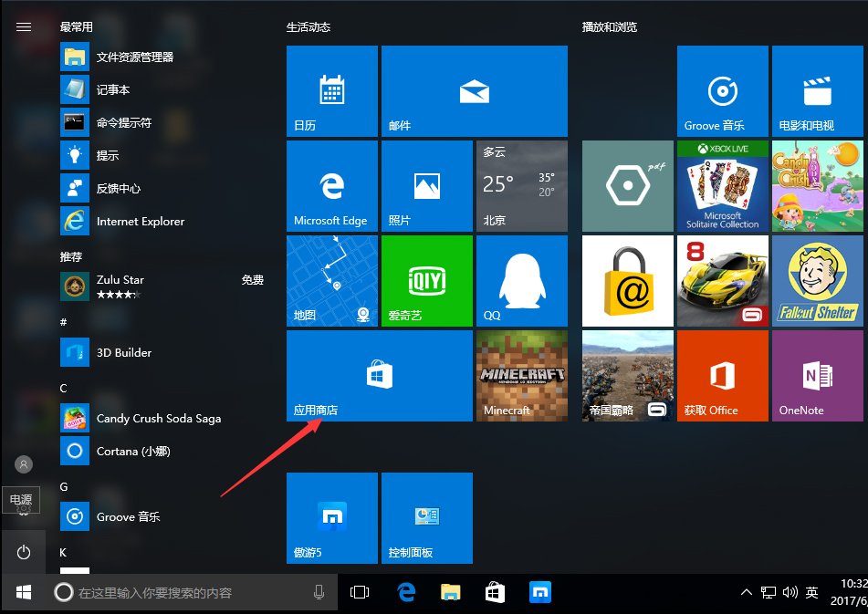Open the 爱奇艺 (iQIYI) tile
The image size is (868, 614).
pyautogui.click(x=426, y=281)
